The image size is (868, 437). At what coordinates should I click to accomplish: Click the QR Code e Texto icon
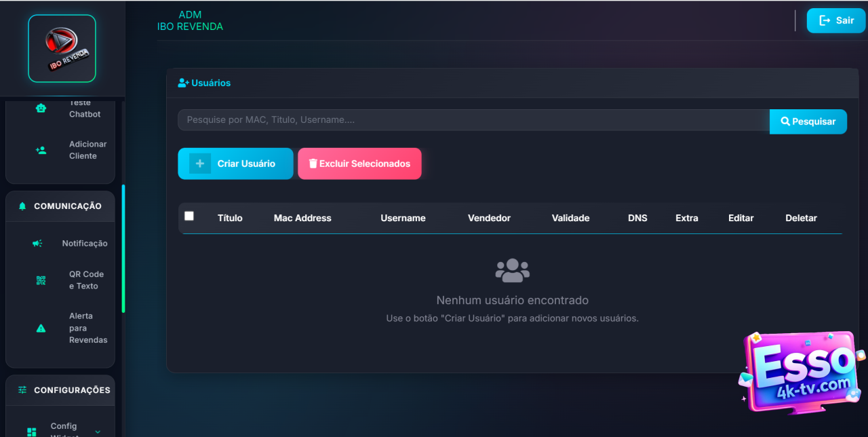[41, 280]
